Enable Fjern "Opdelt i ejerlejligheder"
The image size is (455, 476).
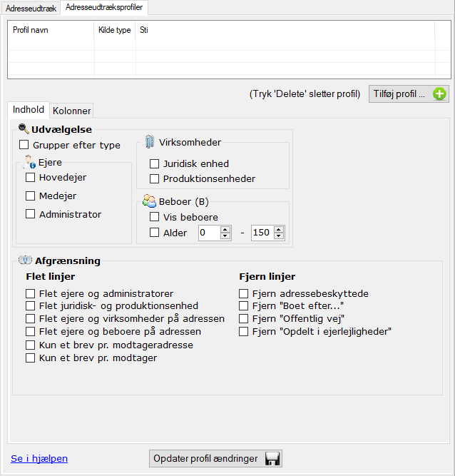click(244, 331)
